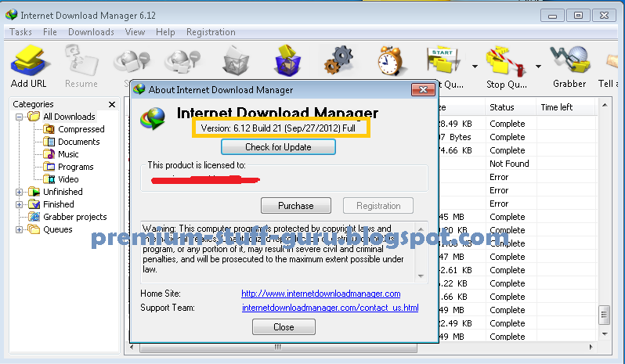
Task: Click download list vertical scrollbar thumb
Action: (605, 315)
